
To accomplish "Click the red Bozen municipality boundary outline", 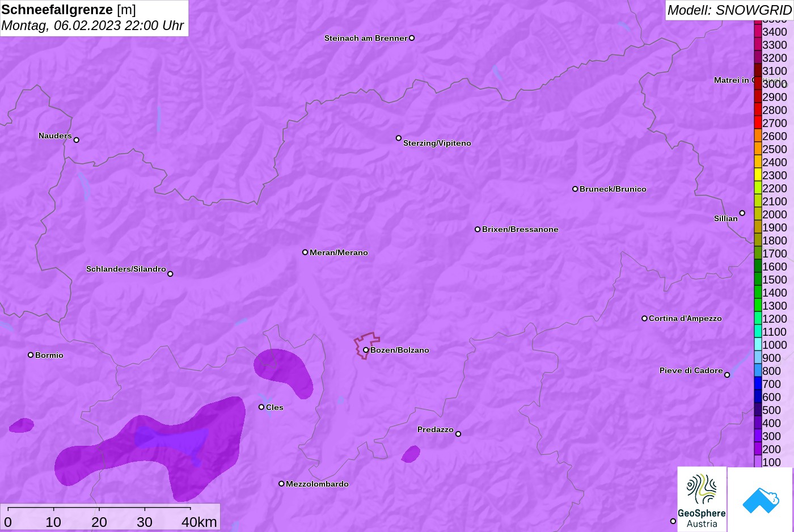I will pos(366,345).
